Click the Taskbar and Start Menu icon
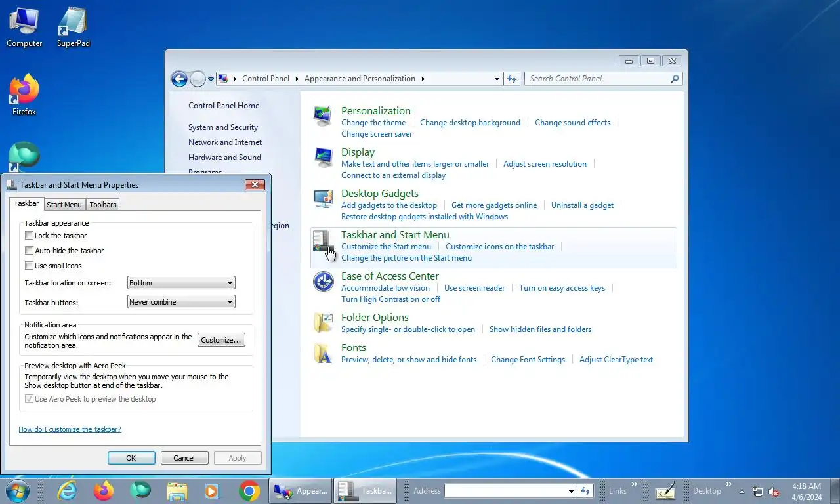 click(x=323, y=240)
